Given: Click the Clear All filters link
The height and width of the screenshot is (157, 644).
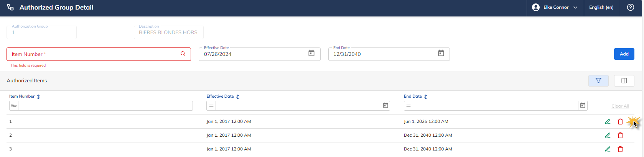Looking at the screenshot, I should 620,106.
